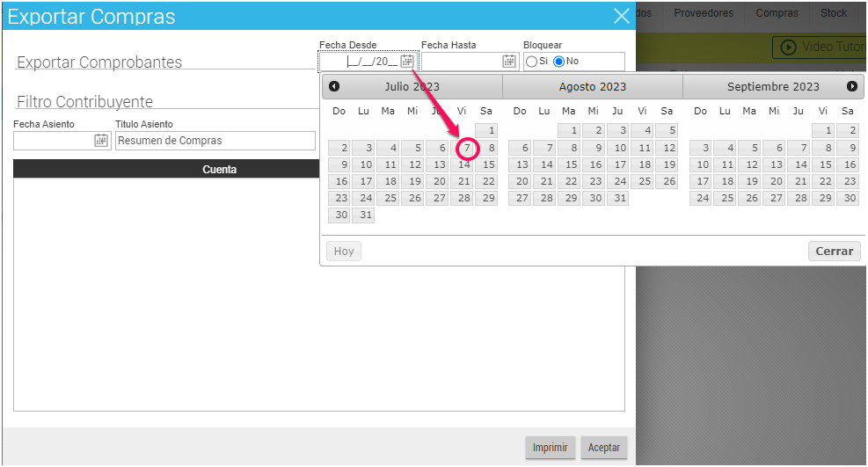
Task: Open the Fecha Asiento calendar icon
Action: point(101,141)
